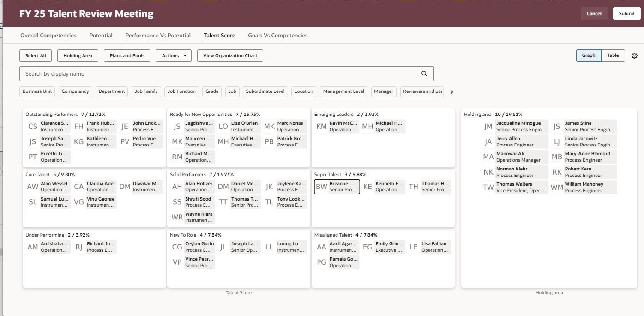Open Plans and Pools

(127, 55)
